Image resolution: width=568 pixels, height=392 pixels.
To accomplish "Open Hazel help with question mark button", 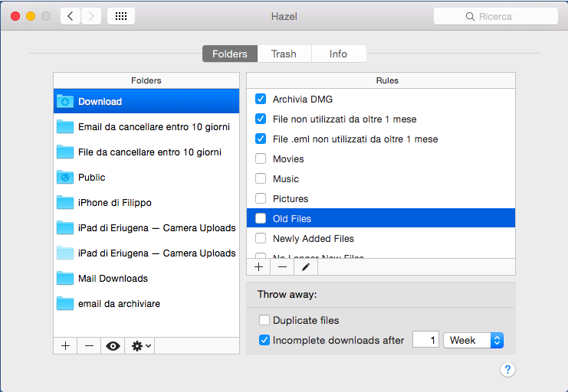I will point(507,370).
